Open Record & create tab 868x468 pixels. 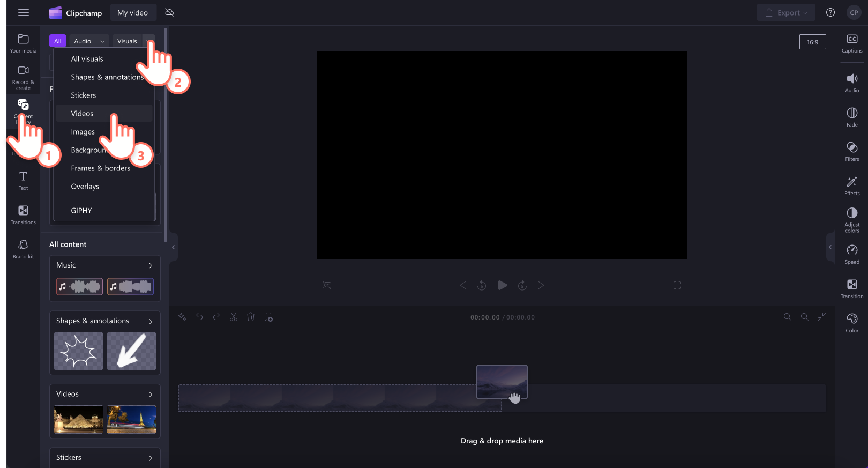(23, 78)
